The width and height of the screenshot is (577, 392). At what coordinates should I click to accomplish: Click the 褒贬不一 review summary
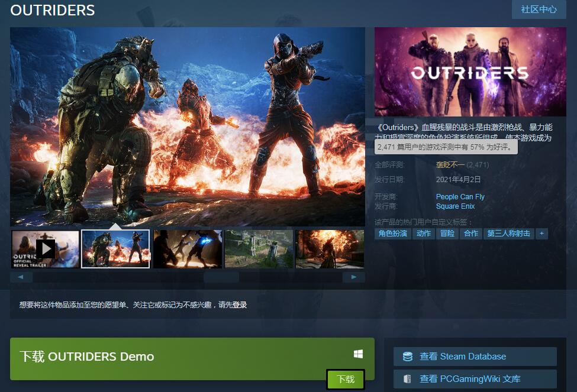coord(450,165)
